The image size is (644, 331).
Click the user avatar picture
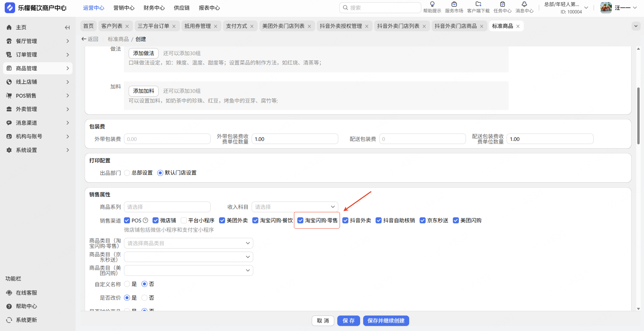click(606, 8)
